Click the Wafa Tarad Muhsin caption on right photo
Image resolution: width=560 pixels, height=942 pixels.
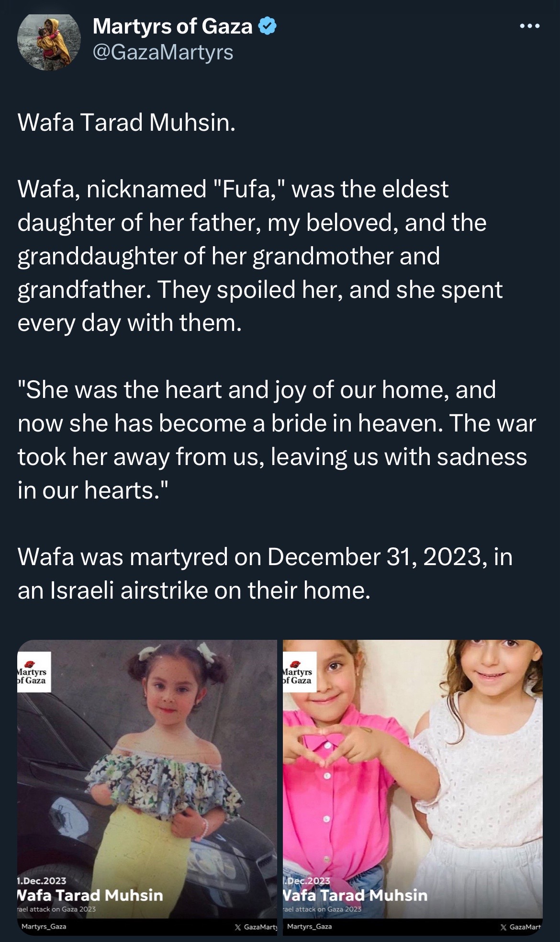tap(355, 895)
